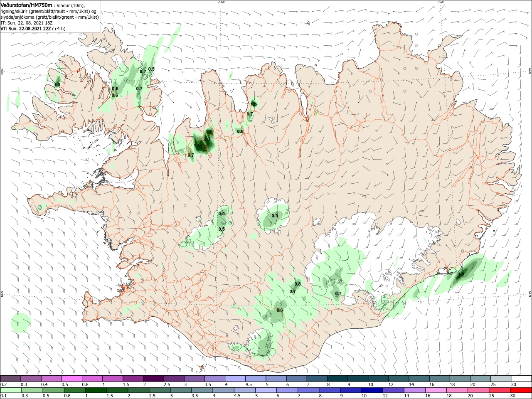Select the white swatch at 30 in upper row
The width and height of the screenshot is (532, 399).
click(x=521, y=379)
